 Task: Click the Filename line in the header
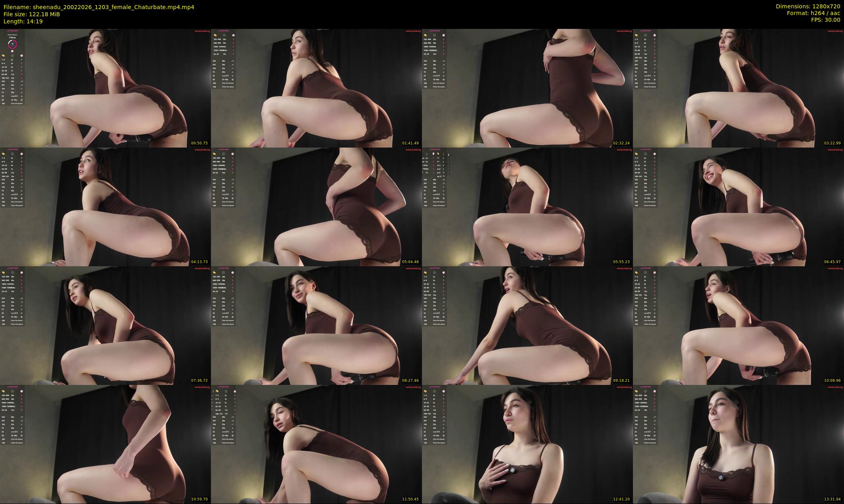coord(99,7)
